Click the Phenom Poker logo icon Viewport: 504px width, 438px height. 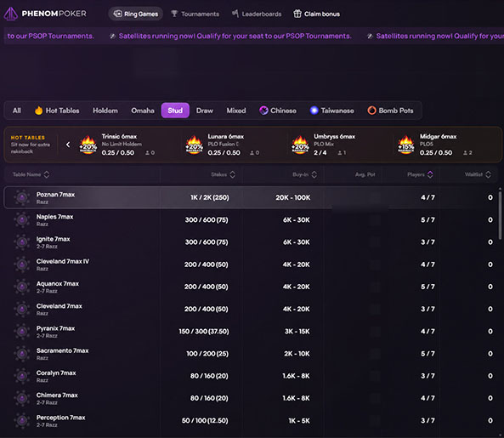[10, 14]
